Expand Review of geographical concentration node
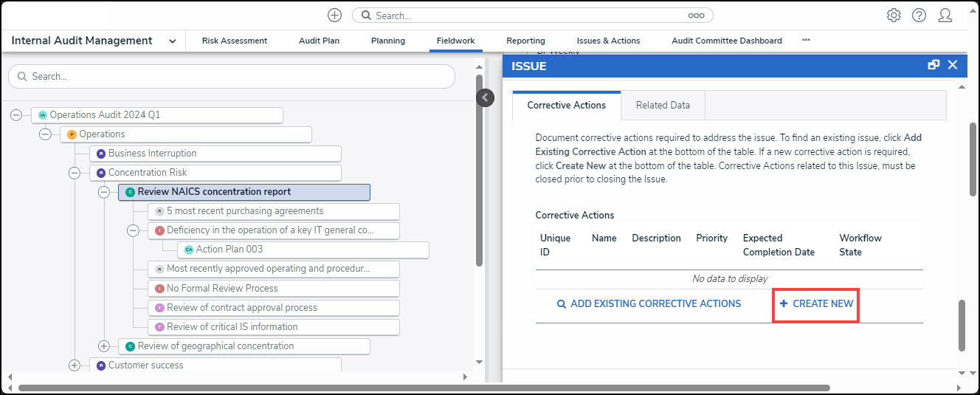Image resolution: width=980 pixels, height=395 pixels. (103, 346)
